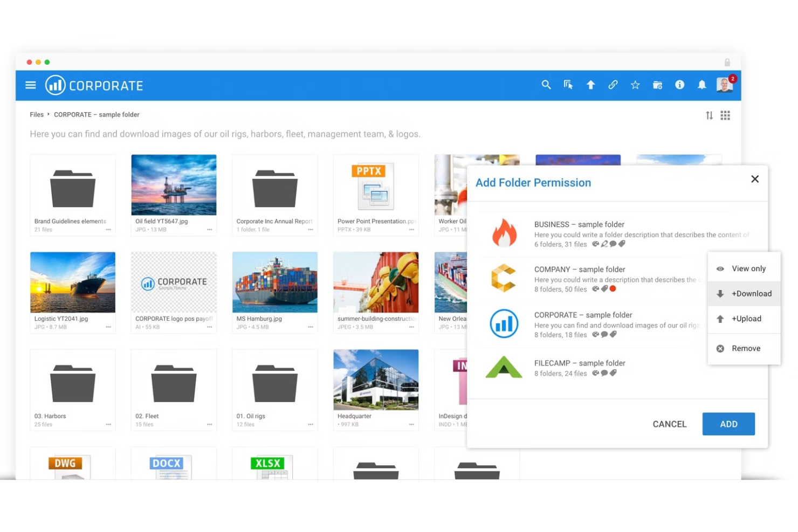This screenshot has height=532, width=798.
Task: Activate the file selection cursor icon
Action: point(568,85)
